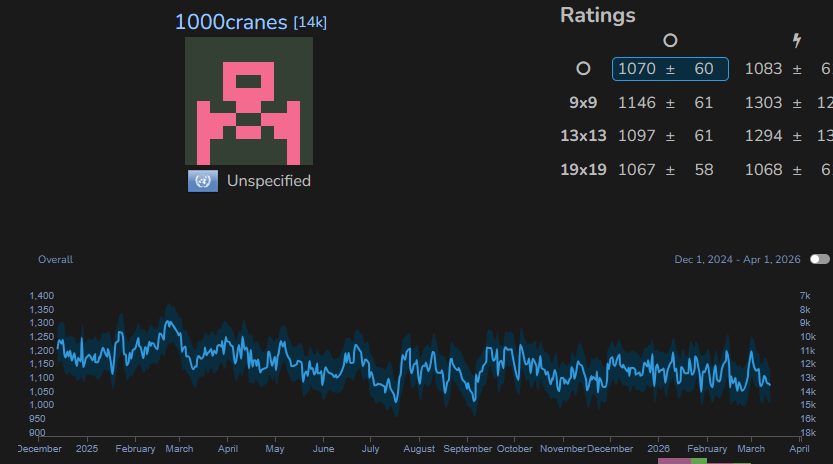Viewport: 833px width, 464px height.
Task: Click the 1000cranes pixel-art avatar
Action: (x=249, y=101)
